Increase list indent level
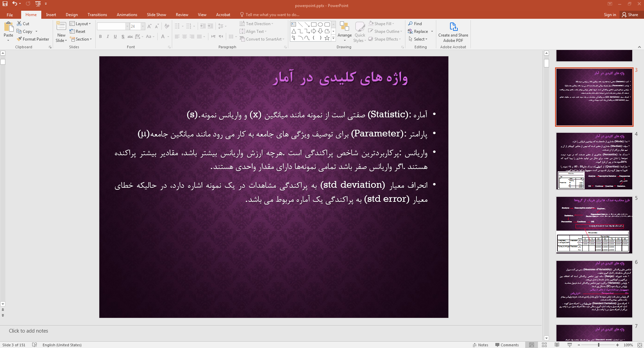 tap(210, 26)
